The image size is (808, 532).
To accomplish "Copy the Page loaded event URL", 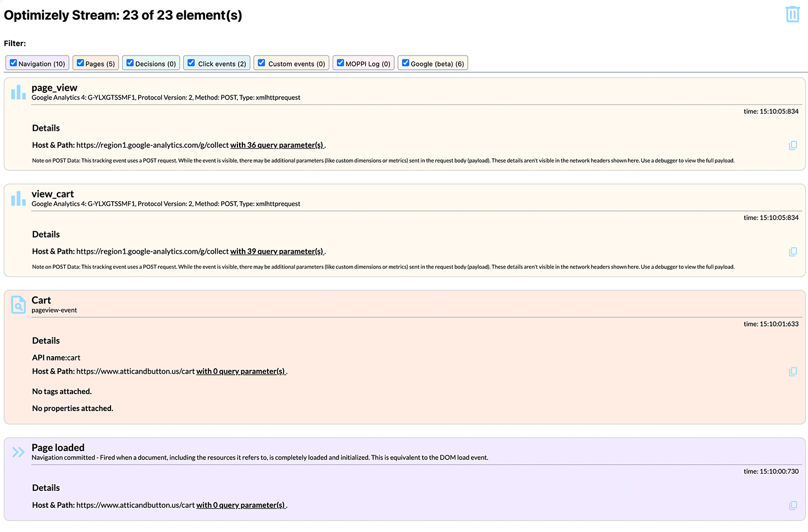I will click(793, 506).
